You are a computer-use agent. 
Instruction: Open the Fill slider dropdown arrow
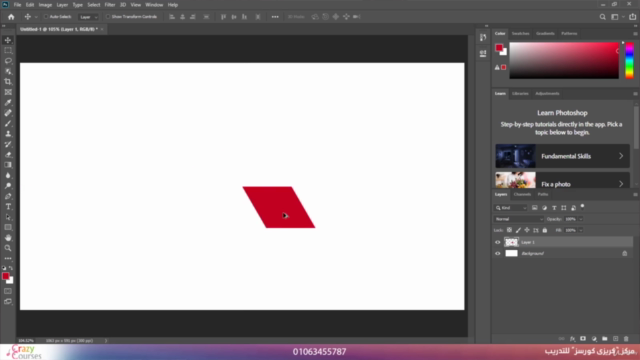[x=580, y=230]
